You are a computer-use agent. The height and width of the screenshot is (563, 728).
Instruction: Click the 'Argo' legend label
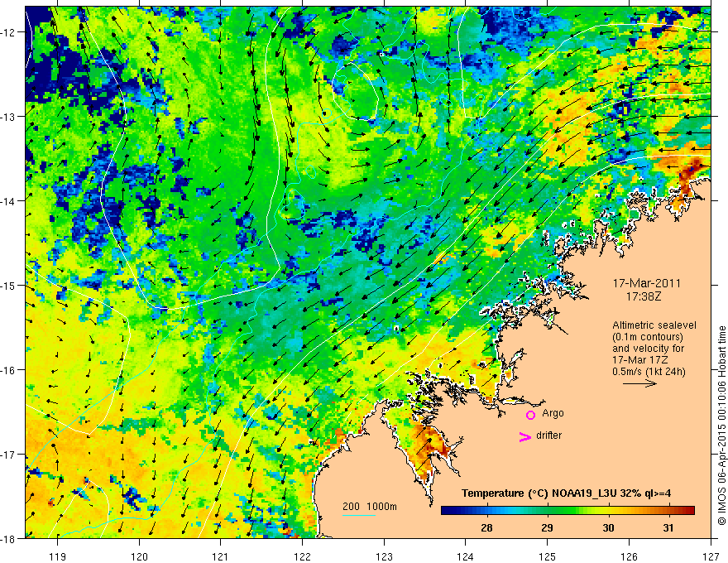tap(553, 413)
